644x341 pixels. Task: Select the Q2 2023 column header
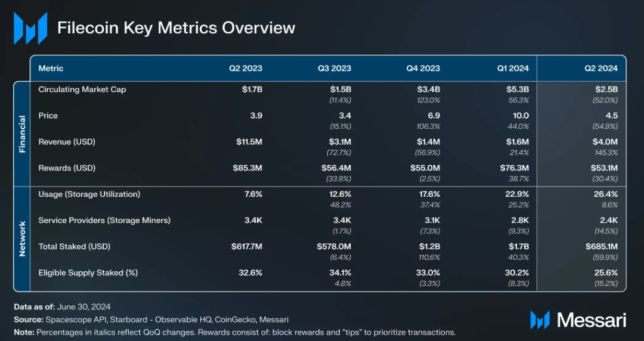(246, 68)
